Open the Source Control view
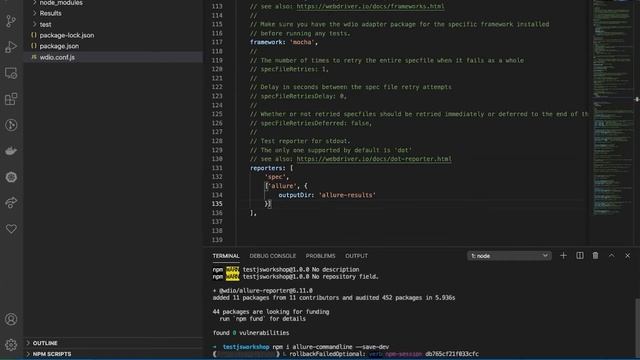This screenshot has height=360, width=640. (x=11, y=21)
